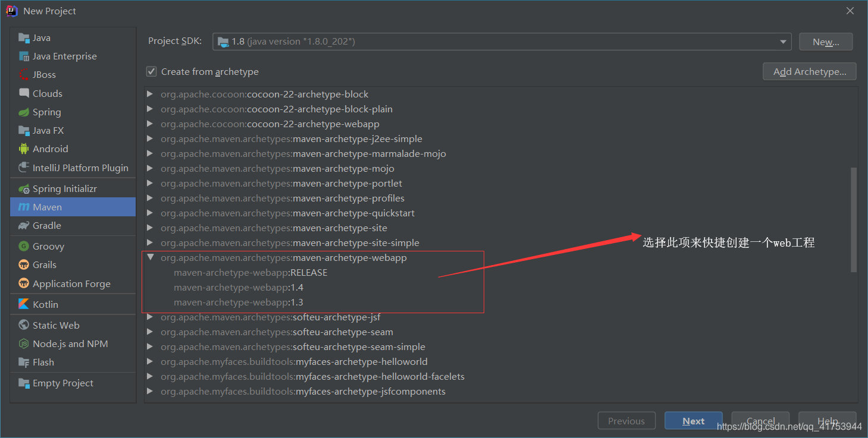Click the Android robot icon
Viewport: 868px width, 438px height.
[24, 149]
